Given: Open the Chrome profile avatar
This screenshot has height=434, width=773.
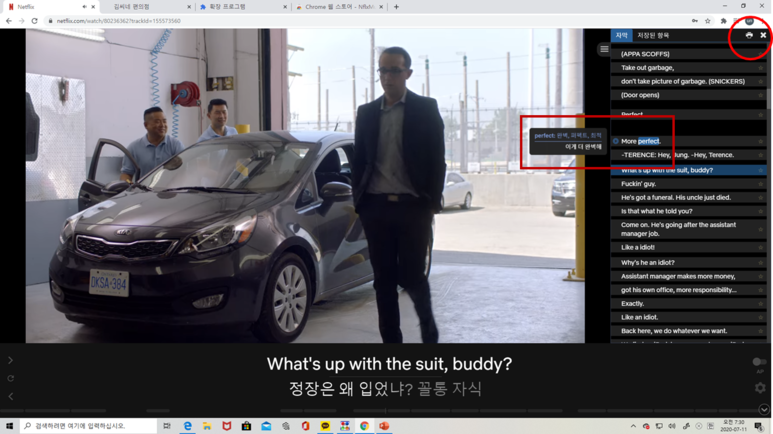Looking at the screenshot, I should (749, 21).
